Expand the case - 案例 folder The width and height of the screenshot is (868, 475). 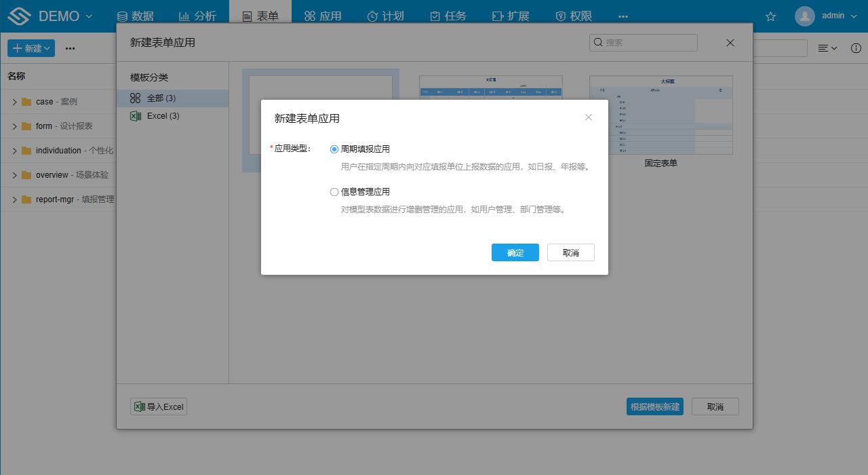[x=15, y=101]
